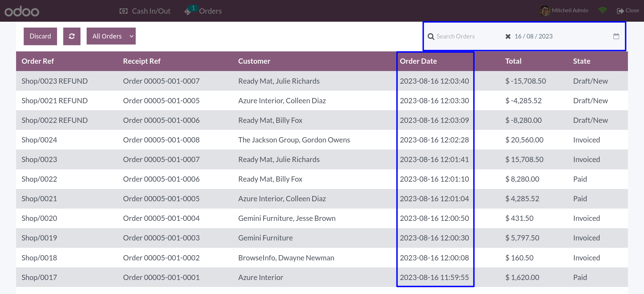Open the Orders ticket icon
The height and width of the screenshot is (294, 644).
[188, 12]
